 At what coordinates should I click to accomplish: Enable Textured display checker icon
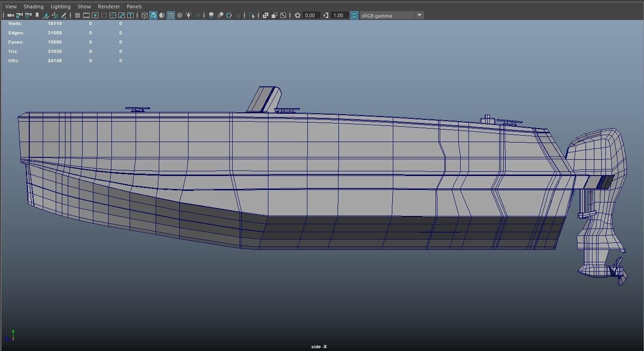pos(180,15)
